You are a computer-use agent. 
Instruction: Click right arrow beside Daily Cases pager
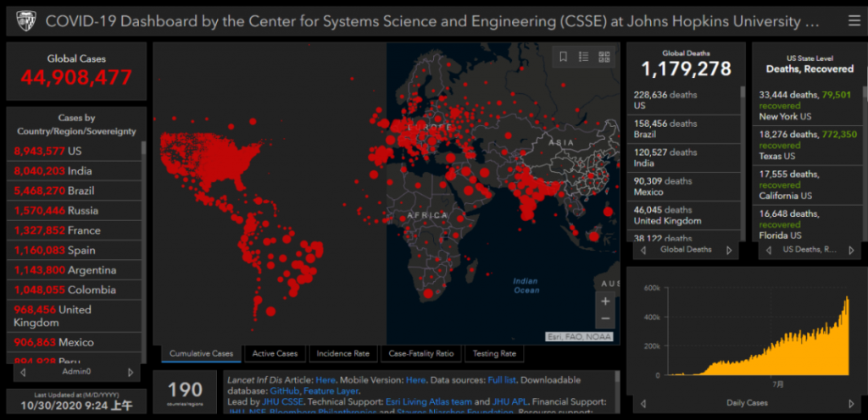coord(851,403)
